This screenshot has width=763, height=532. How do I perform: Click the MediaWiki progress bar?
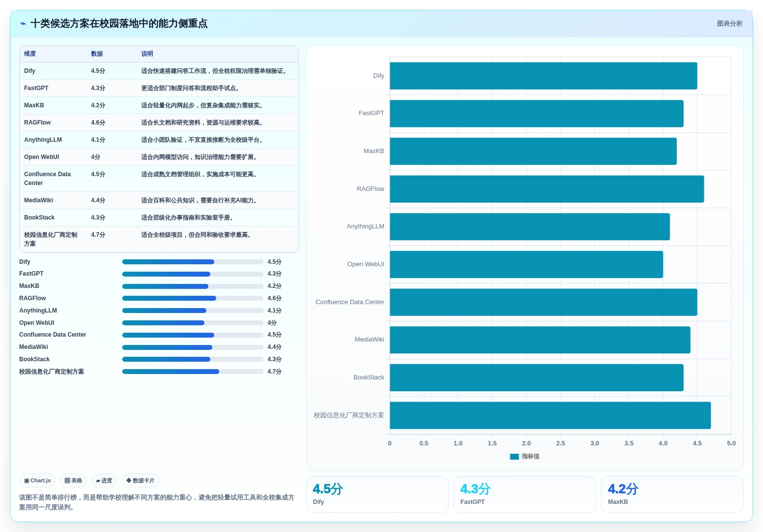[x=193, y=347]
